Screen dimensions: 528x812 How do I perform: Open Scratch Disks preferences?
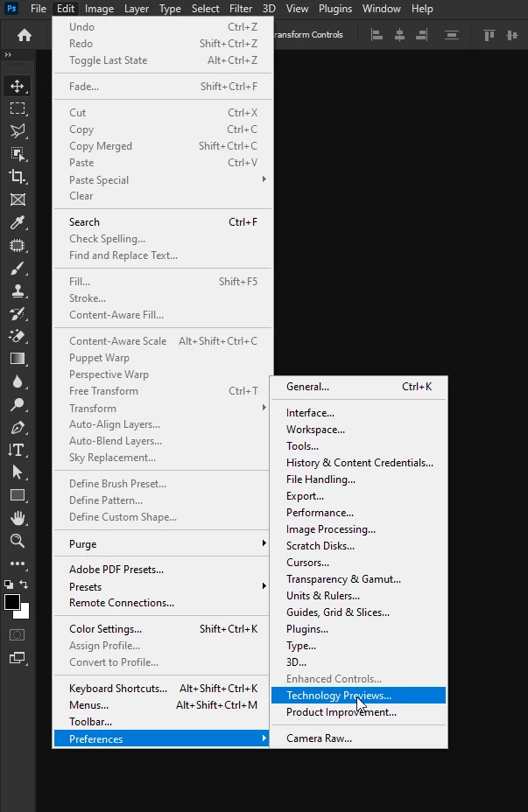point(358,546)
